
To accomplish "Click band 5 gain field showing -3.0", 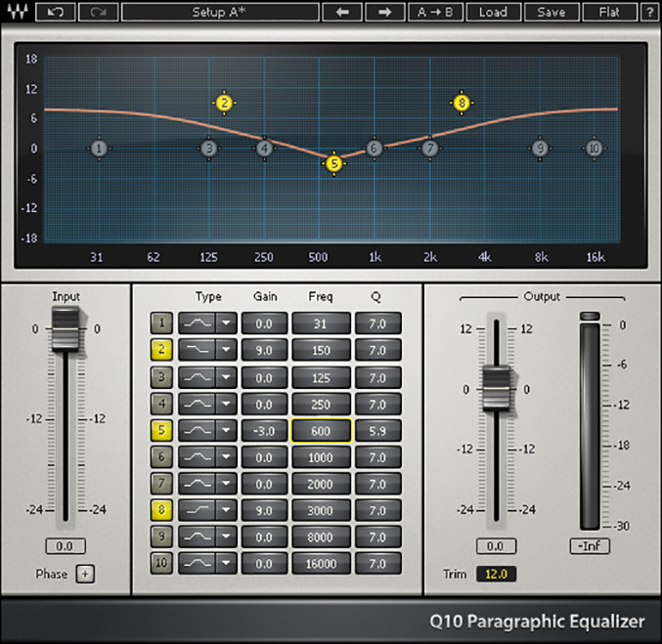I will (264, 430).
